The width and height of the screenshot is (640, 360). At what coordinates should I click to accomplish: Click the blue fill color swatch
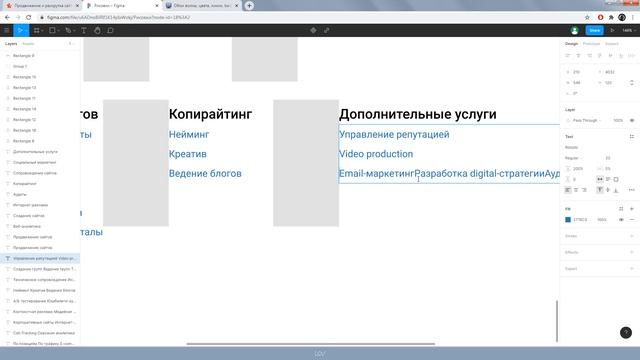coord(568,220)
